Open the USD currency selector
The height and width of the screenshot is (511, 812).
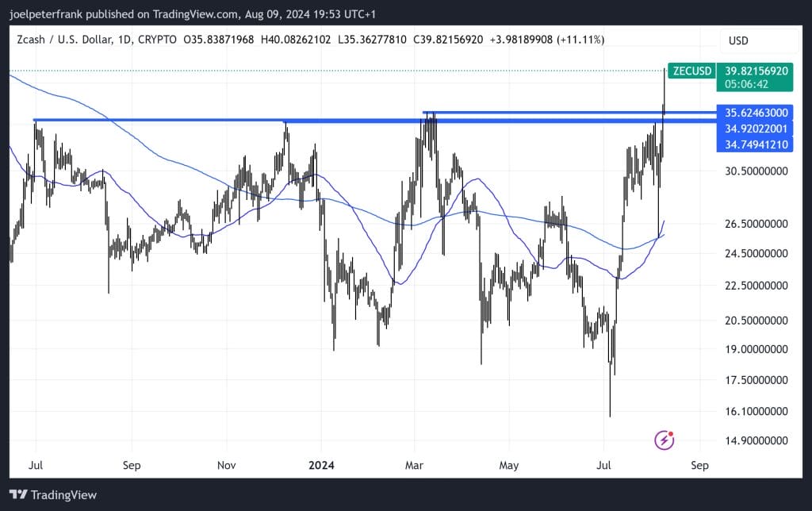point(737,40)
